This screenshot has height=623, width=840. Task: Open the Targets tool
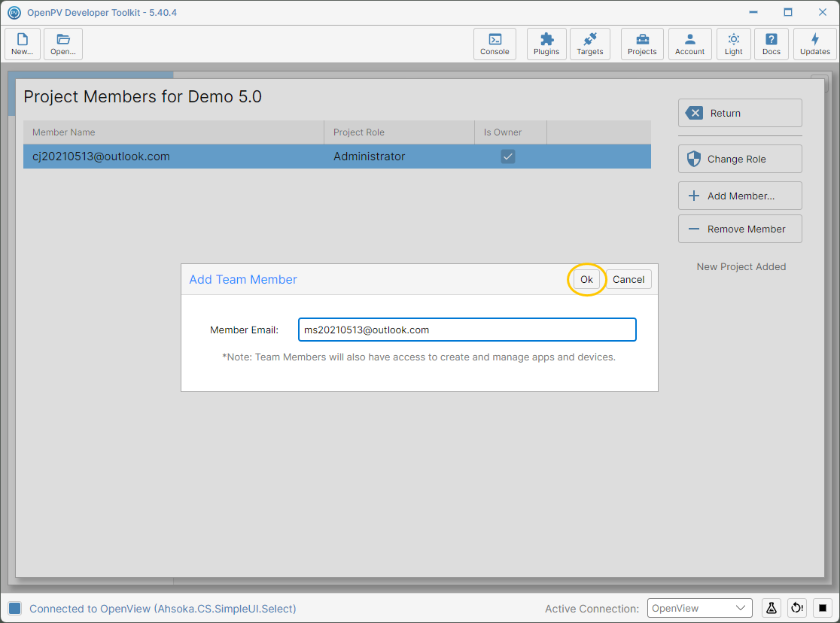pyautogui.click(x=590, y=44)
